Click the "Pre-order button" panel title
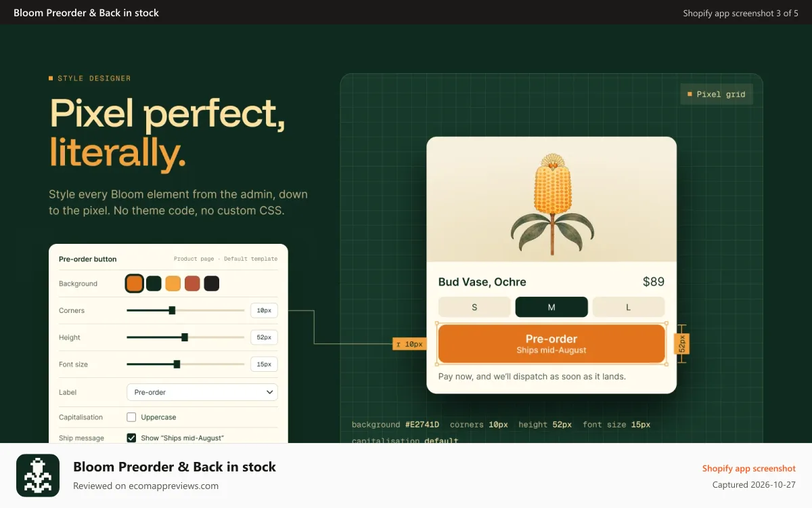The height and width of the screenshot is (508, 812). [x=88, y=259]
